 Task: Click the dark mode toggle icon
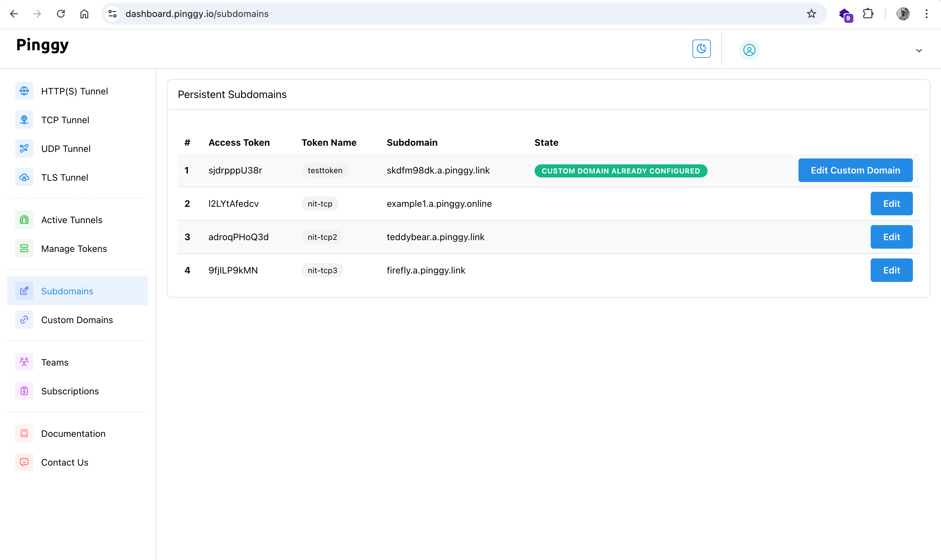tap(702, 48)
